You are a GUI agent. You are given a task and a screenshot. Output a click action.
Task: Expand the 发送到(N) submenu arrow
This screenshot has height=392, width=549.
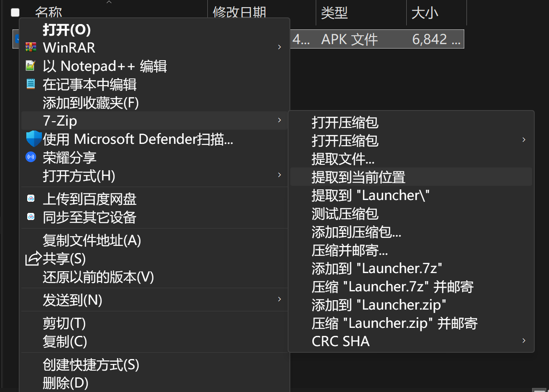(x=279, y=299)
